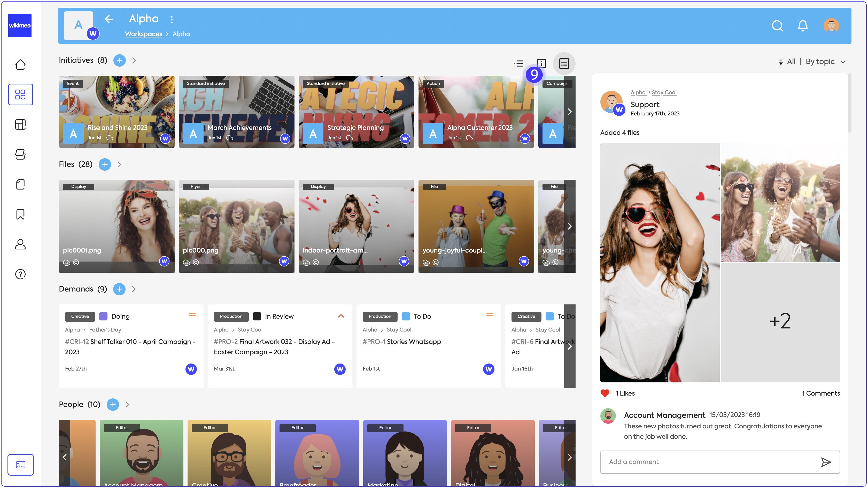Open the help question mark icon
Screen dimensions: 868x488
coord(20,274)
